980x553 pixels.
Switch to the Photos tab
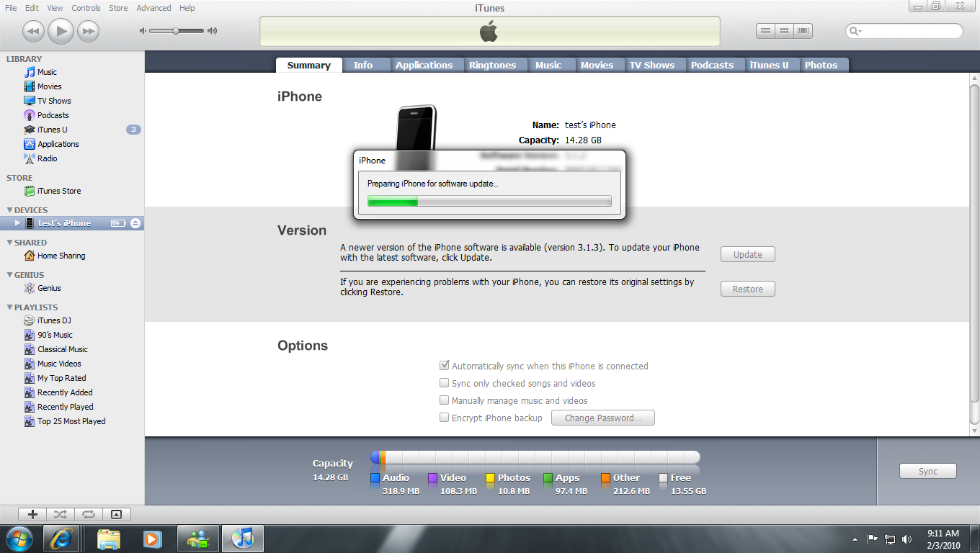821,65
